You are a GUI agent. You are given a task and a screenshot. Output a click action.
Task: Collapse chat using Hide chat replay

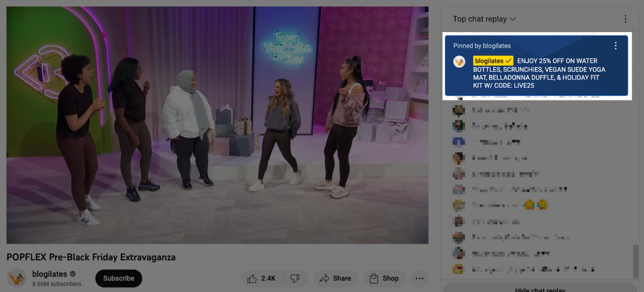click(x=540, y=289)
